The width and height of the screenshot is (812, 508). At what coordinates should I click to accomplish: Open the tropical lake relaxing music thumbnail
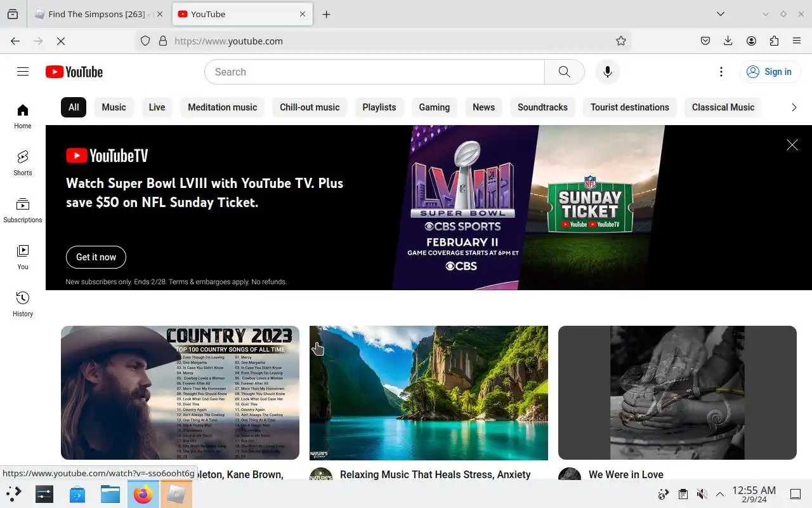(429, 392)
